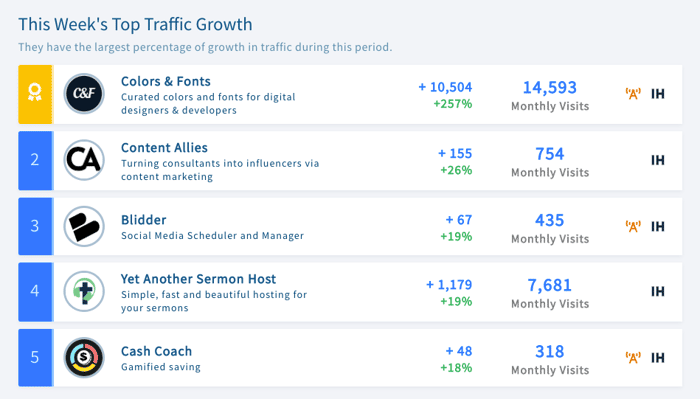Image resolution: width=700 pixels, height=399 pixels.
Task: Open the Cash Coach title link
Action: 156,351
